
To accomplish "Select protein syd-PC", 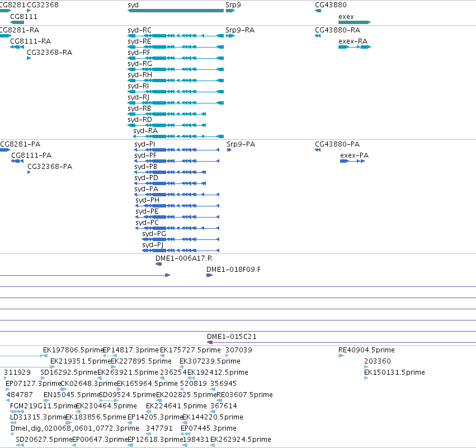I will click(x=177, y=229).
